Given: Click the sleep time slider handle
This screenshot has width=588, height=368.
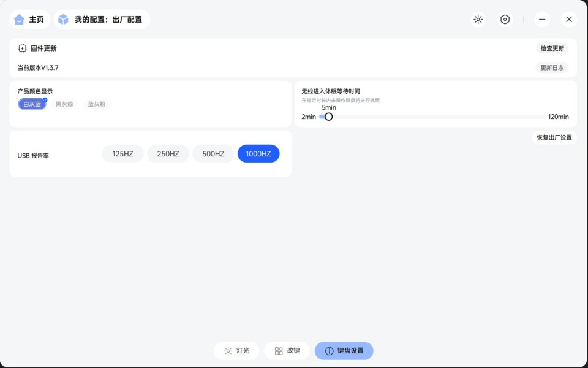Looking at the screenshot, I should point(328,117).
